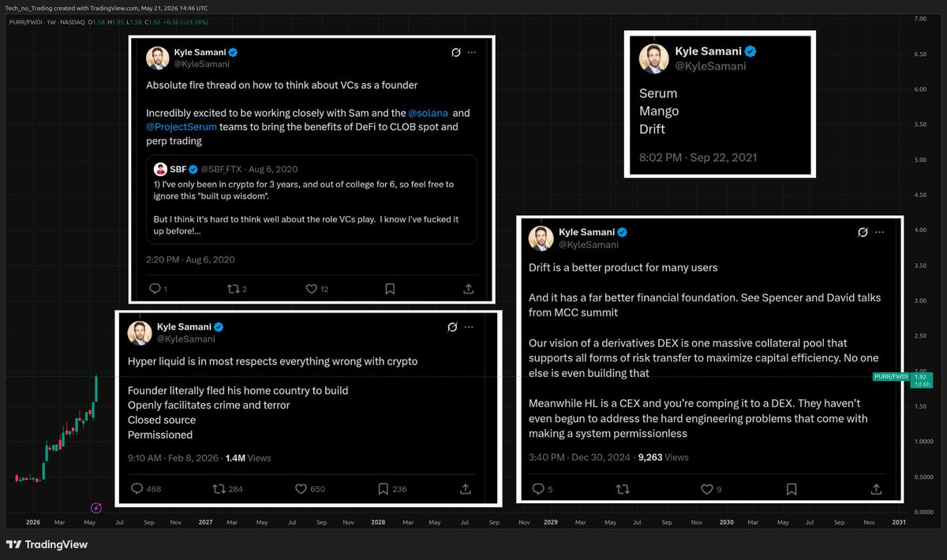947x560 pixels.
Task: Click the lightning event marker on the chart timeline
Action: tap(96, 509)
